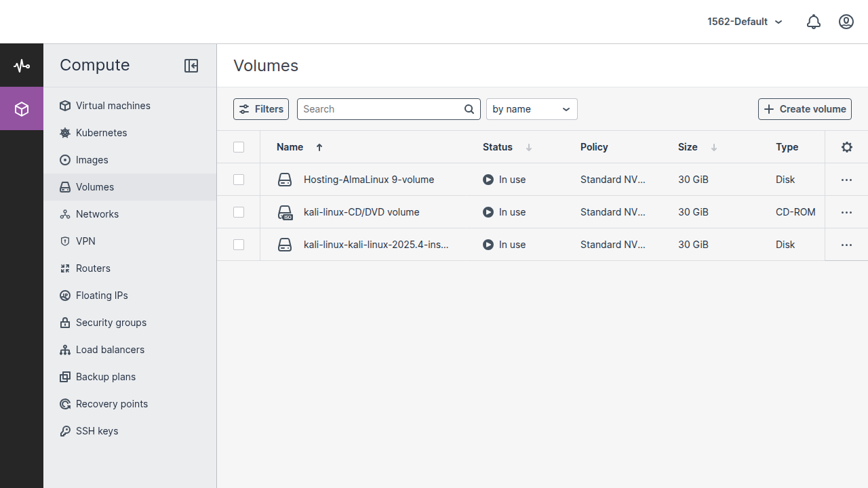Open the Images section
Viewport: 868px width, 488px height.
(130, 160)
